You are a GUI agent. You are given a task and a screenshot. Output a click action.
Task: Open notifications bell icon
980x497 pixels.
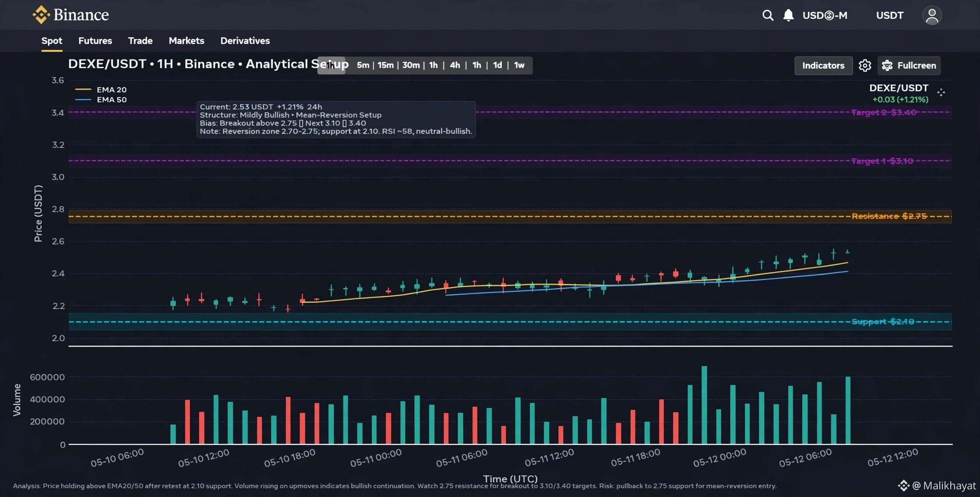[788, 15]
